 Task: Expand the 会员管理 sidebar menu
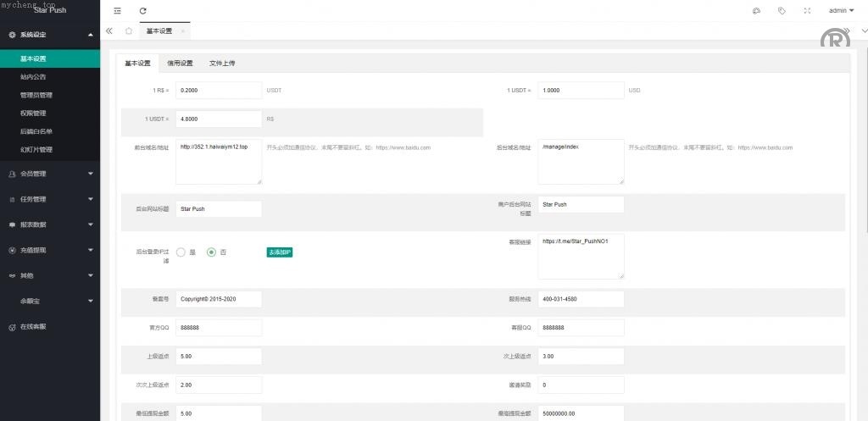click(49, 174)
